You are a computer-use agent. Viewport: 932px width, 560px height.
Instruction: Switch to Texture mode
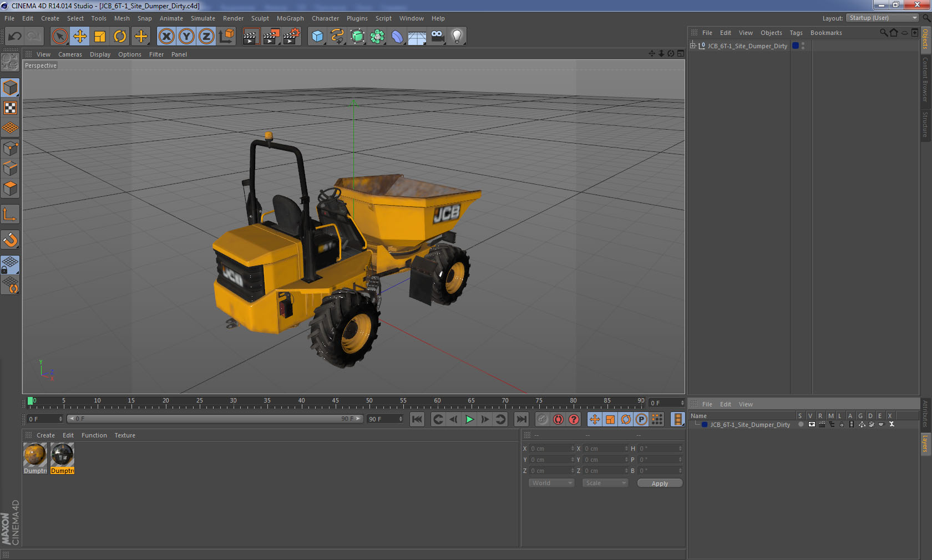[x=10, y=108]
